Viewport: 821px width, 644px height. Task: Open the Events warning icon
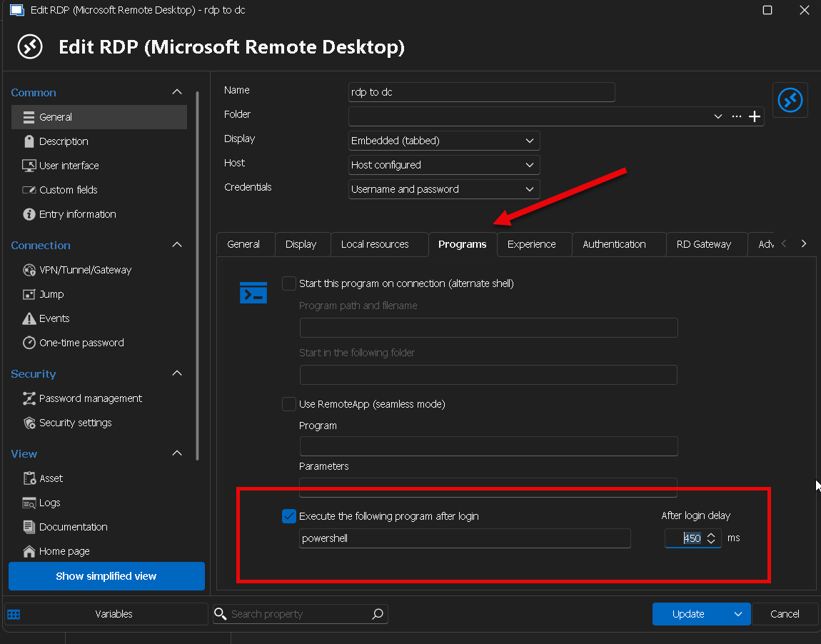click(x=29, y=318)
